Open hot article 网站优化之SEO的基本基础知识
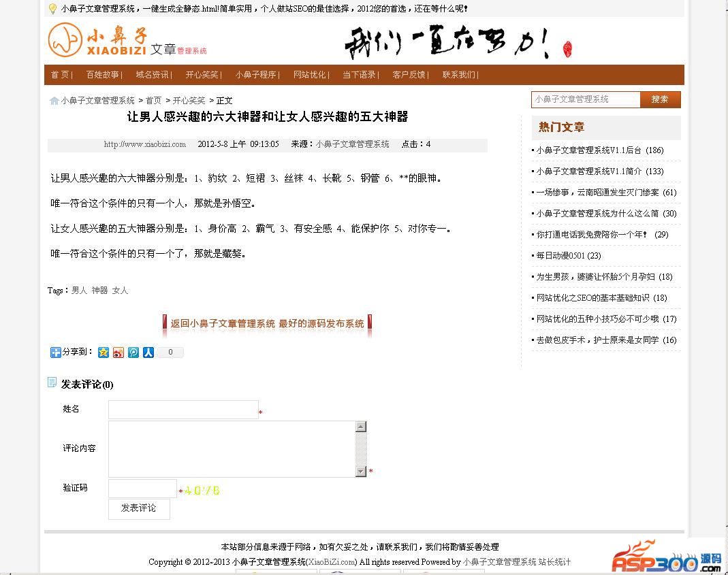728x575 pixels. pyautogui.click(x=593, y=298)
